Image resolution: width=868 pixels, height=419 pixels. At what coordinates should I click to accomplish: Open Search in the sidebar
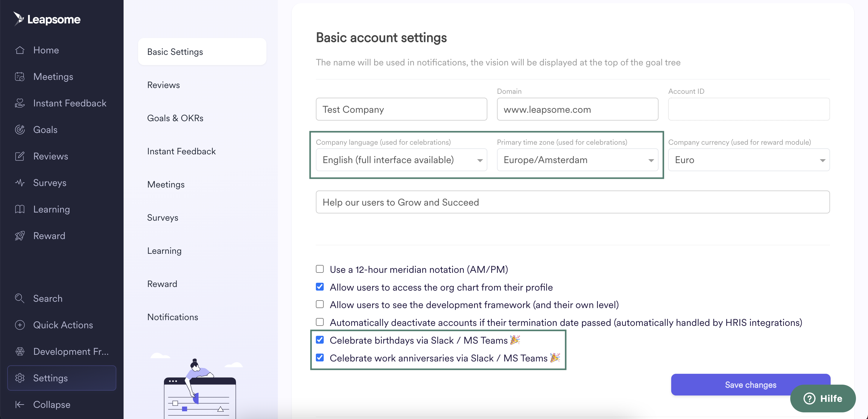48,298
